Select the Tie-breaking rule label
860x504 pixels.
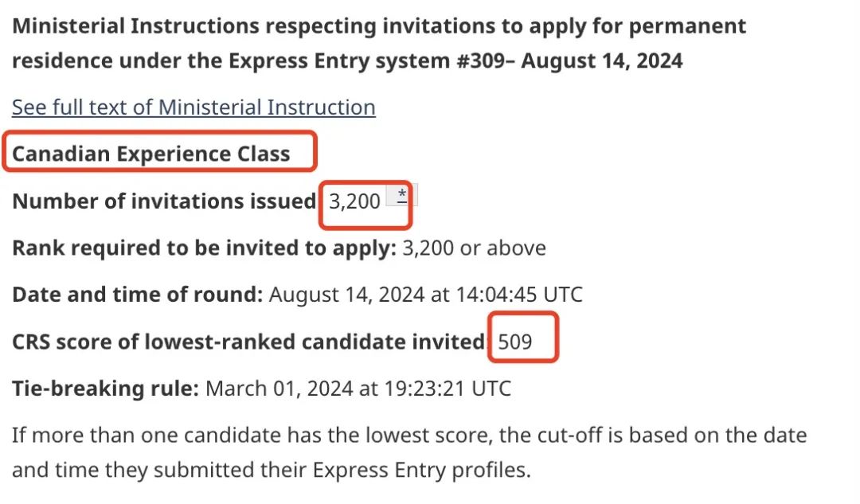[105, 389]
